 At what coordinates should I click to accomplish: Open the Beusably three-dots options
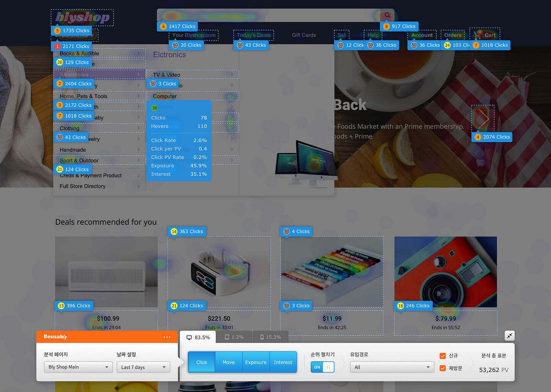[x=167, y=337]
